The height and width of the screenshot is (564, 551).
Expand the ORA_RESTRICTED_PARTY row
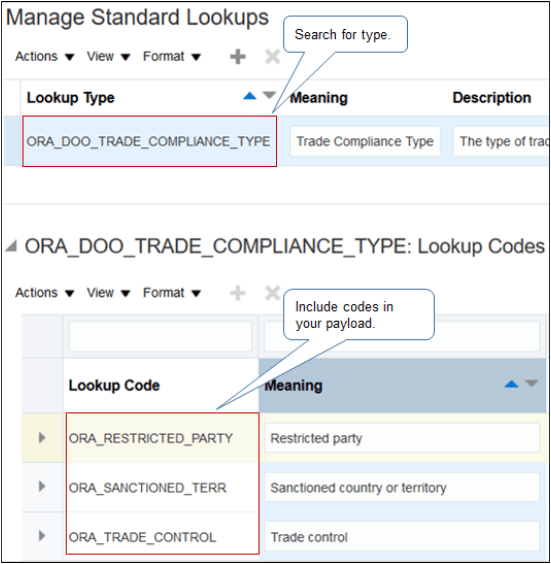[x=42, y=437]
